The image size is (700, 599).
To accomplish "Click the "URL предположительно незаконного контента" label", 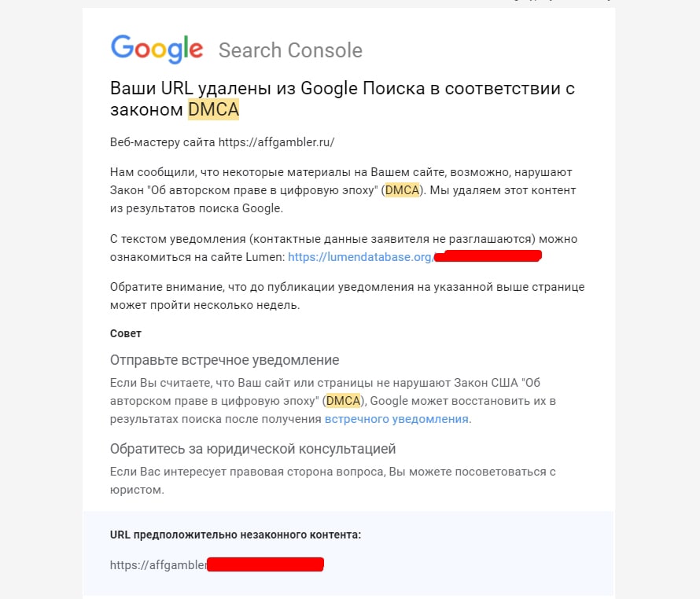I will [235, 535].
